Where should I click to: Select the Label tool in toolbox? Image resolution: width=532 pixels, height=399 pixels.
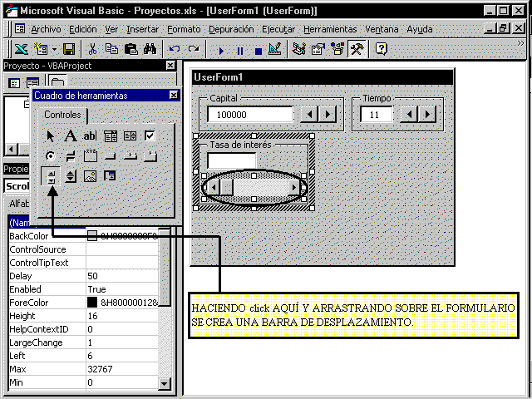point(70,136)
